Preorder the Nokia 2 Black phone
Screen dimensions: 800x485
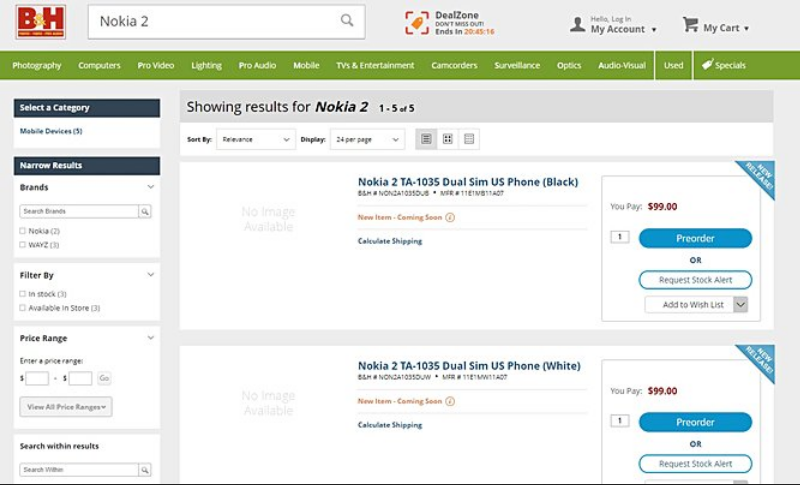coord(695,238)
